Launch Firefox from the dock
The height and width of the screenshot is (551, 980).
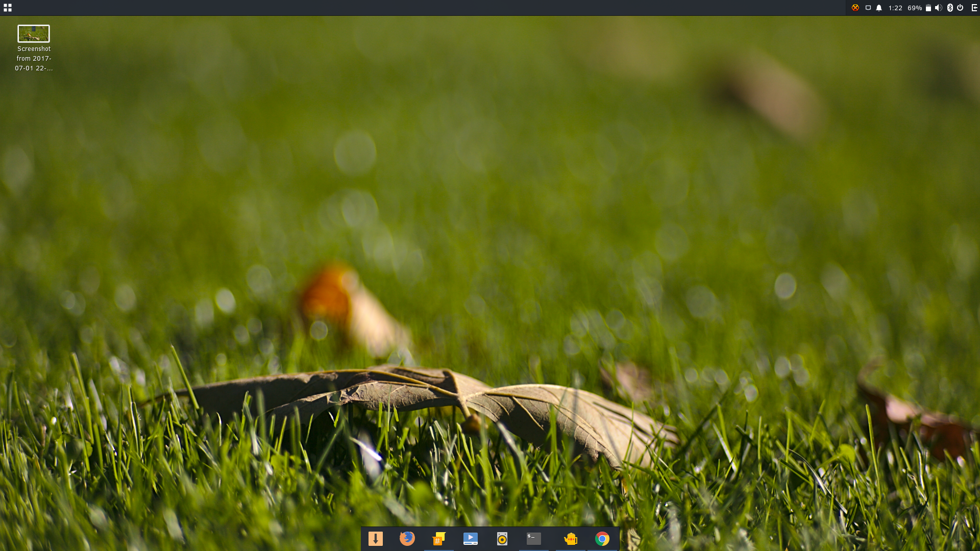[x=407, y=539]
